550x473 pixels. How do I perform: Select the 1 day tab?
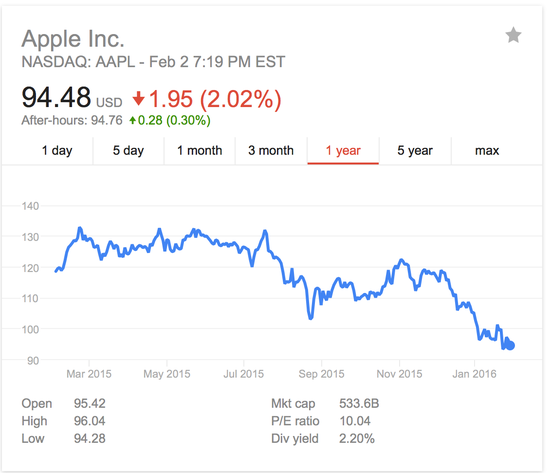[x=57, y=151]
